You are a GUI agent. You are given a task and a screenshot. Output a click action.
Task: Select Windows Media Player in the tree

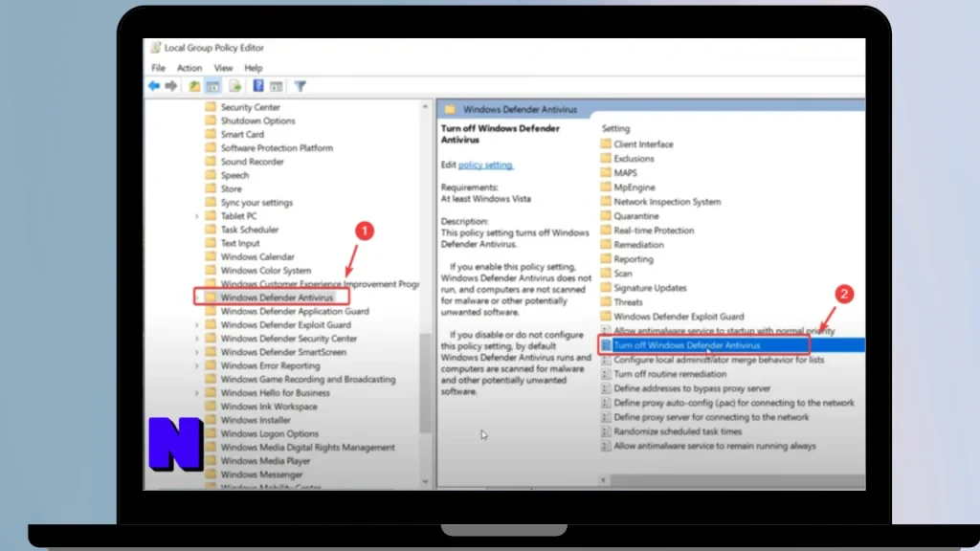tap(265, 460)
